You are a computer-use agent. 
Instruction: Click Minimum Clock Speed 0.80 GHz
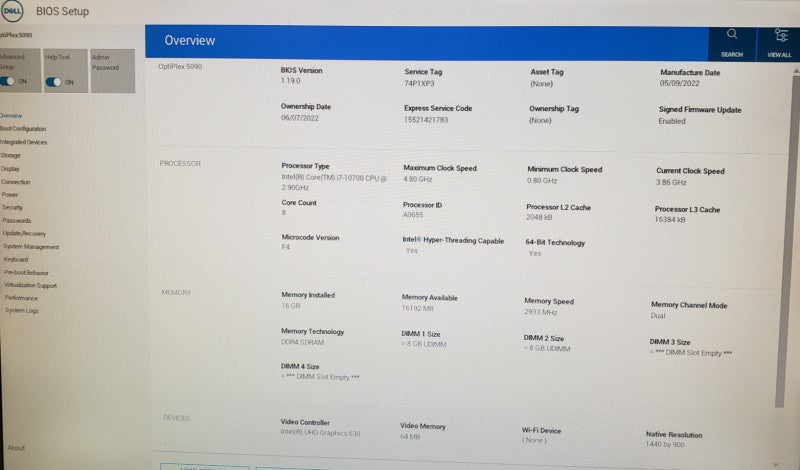point(542,181)
